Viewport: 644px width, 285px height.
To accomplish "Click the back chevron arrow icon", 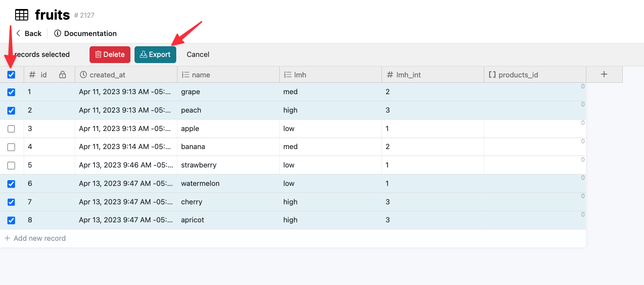I will (18, 33).
